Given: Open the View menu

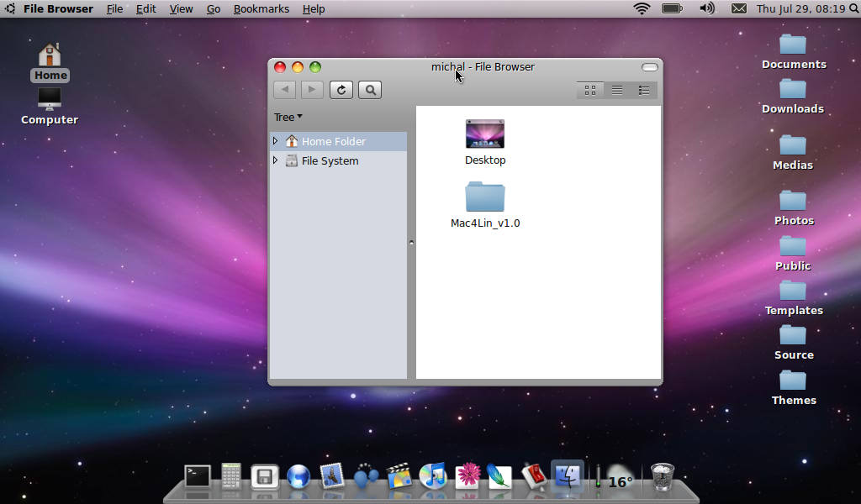Looking at the screenshot, I should [x=181, y=8].
